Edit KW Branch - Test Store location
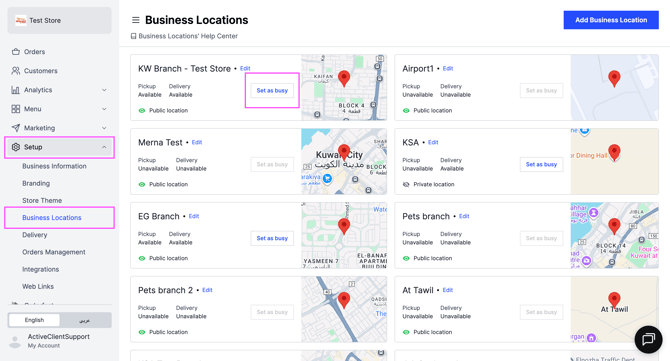The image size is (670, 361). (245, 68)
